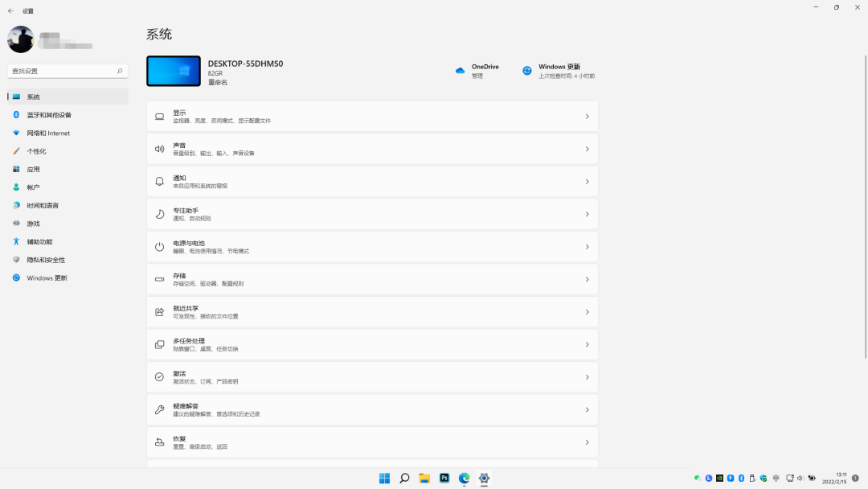This screenshot has width=868, height=489.
Task: Expand the 存储 row chevron
Action: point(587,280)
